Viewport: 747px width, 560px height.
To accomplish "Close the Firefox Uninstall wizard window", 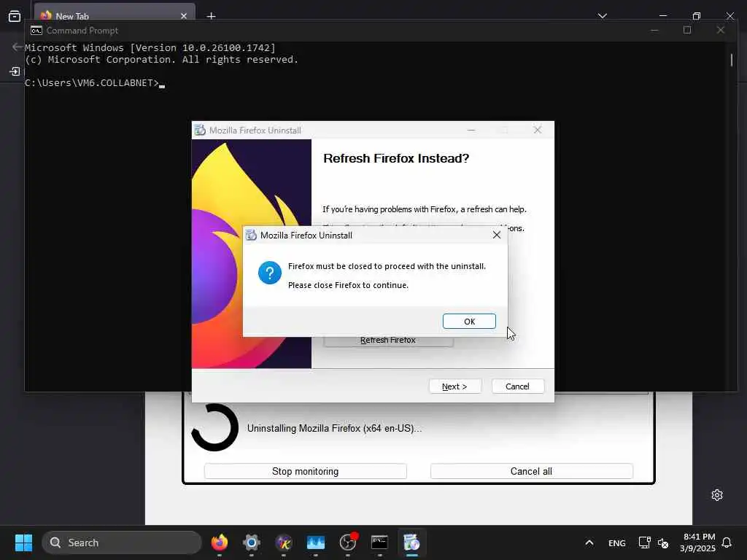I will pyautogui.click(x=538, y=130).
